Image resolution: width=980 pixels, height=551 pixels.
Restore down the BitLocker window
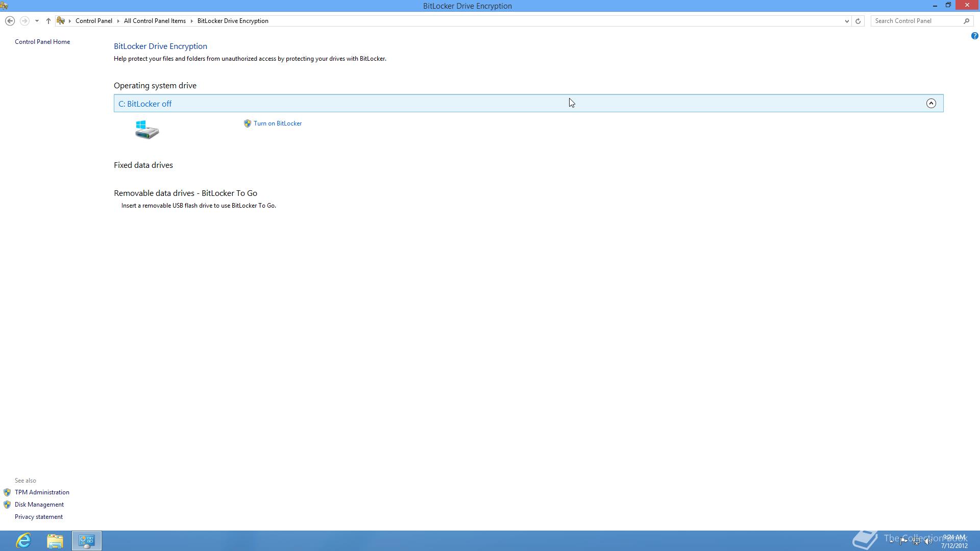[948, 5]
